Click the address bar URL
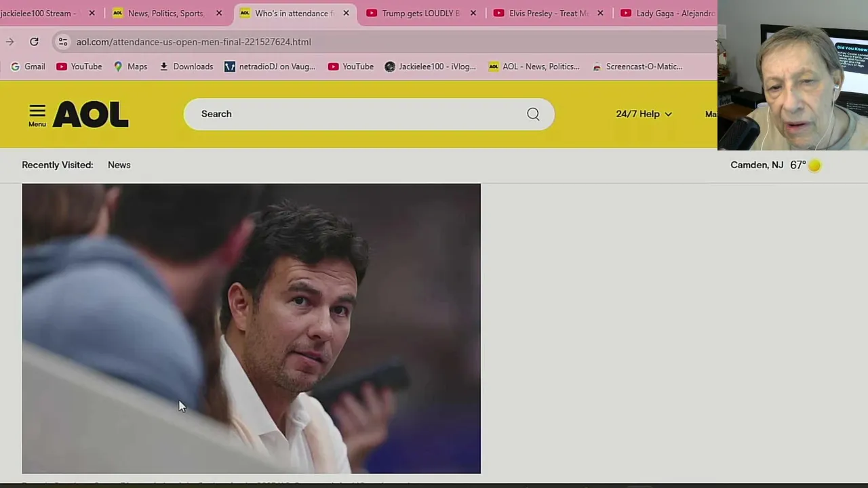 (193, 42)
